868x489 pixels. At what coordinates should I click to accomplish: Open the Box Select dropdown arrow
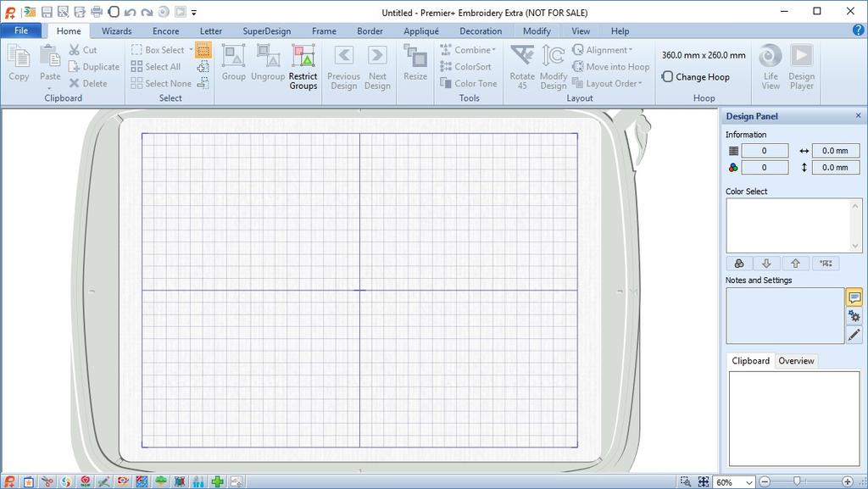(x=191, y=50)
